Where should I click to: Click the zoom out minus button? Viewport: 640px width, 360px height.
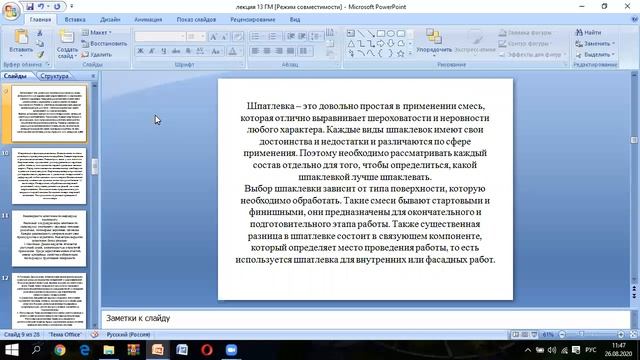[x=562, y=334]
